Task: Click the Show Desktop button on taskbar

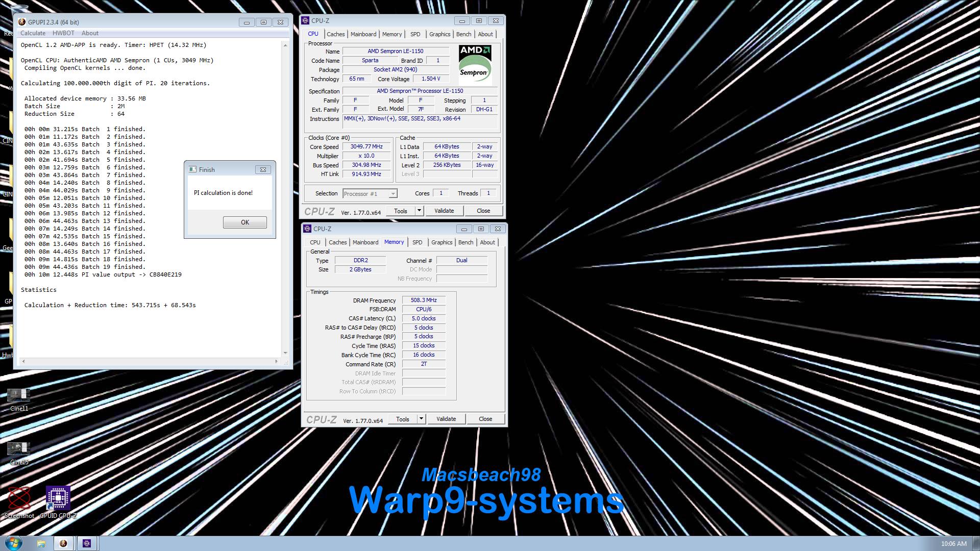Action: click(976, 543)
